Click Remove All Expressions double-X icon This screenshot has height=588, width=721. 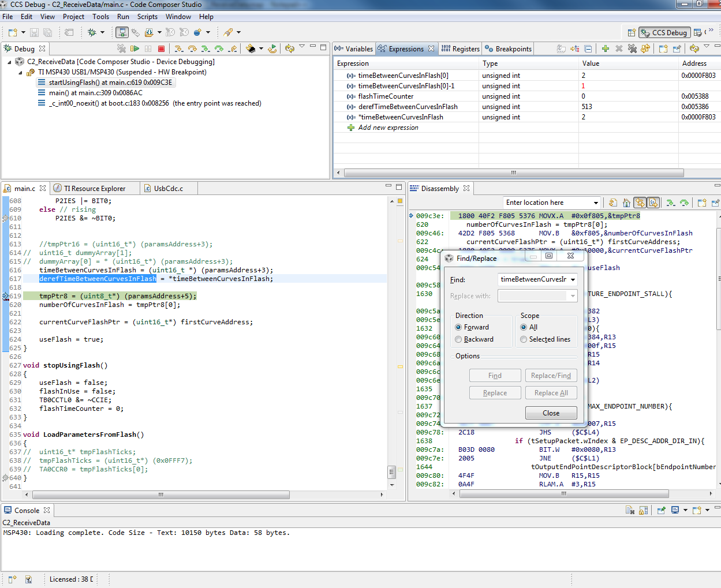[x=632, y=49]
